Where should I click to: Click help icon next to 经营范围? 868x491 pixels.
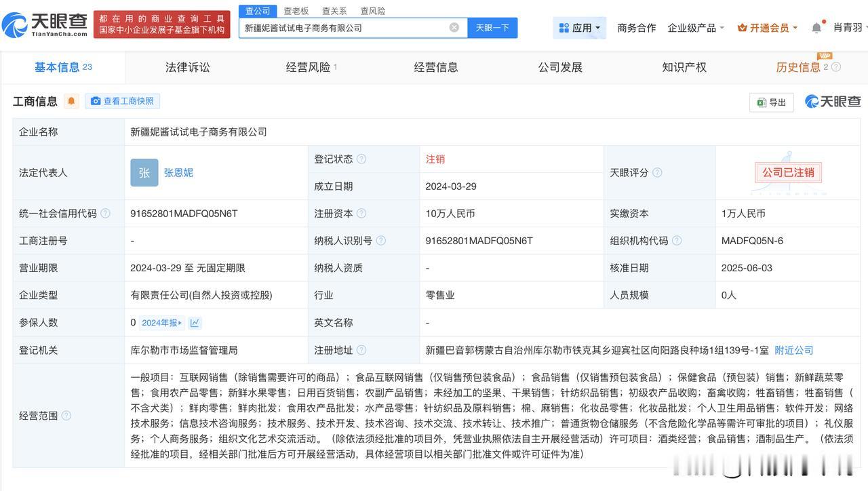66,416
